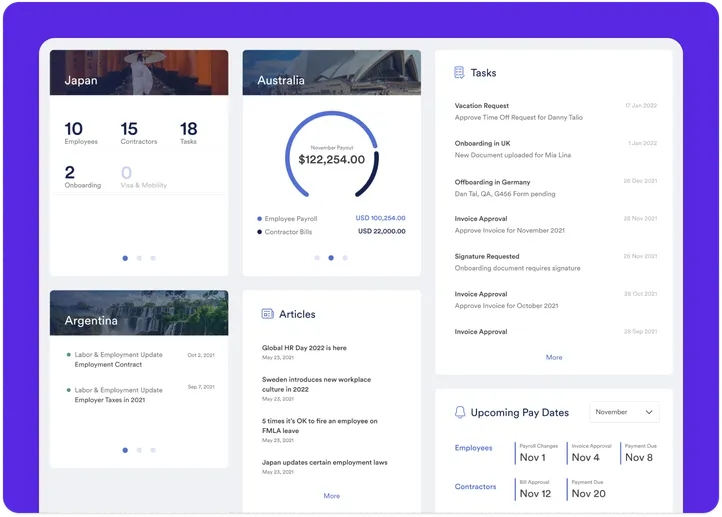Click the USD 100,254.00 payroll amount
Viewport: 722px width, 517px height.
click(x=380, y=218)
